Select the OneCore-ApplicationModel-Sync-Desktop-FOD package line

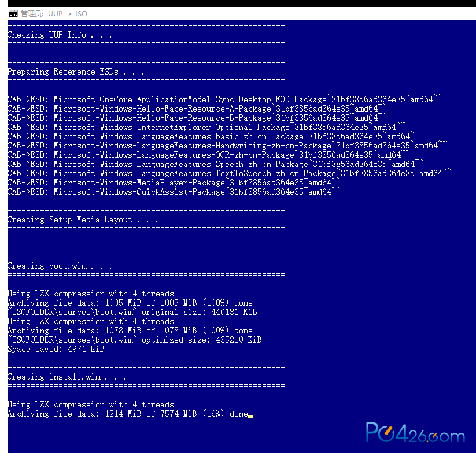click(225, 99)
